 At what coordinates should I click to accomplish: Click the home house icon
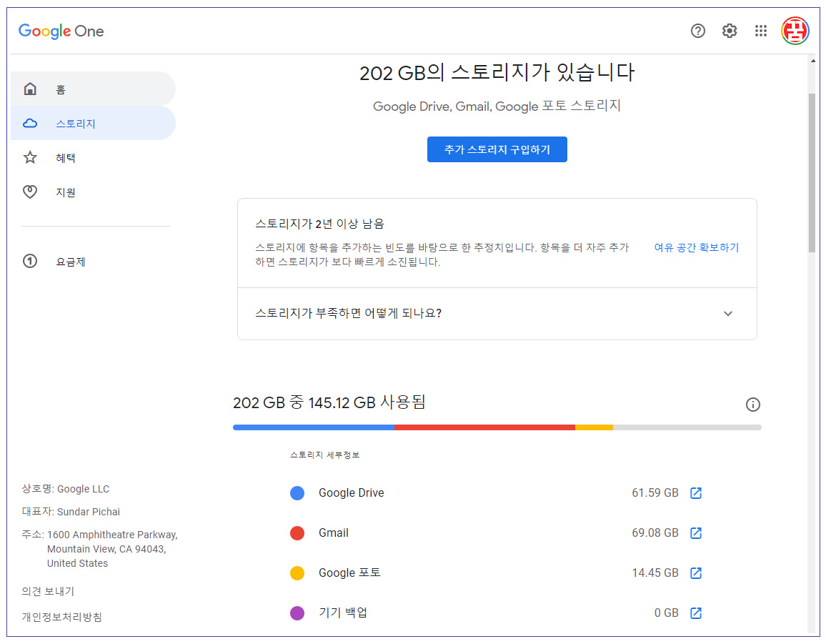(30, 89)
